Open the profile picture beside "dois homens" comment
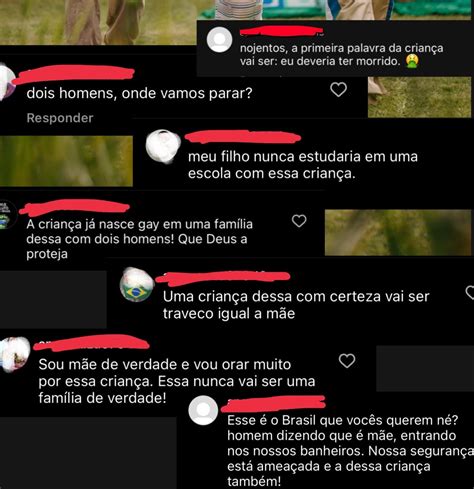The image size is (474, 489). 7,81
